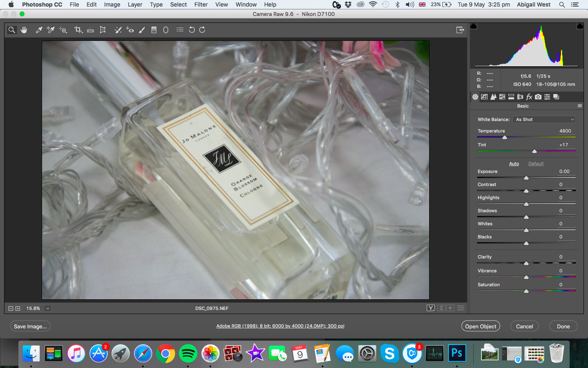Open Spotify from the Dock
Image resolution: width=588 pixels, height=368 pixels.
(188, 353)
